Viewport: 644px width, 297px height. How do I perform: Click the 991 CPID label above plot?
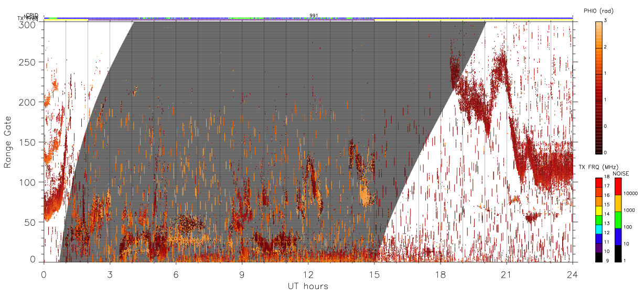click(314, 16)
